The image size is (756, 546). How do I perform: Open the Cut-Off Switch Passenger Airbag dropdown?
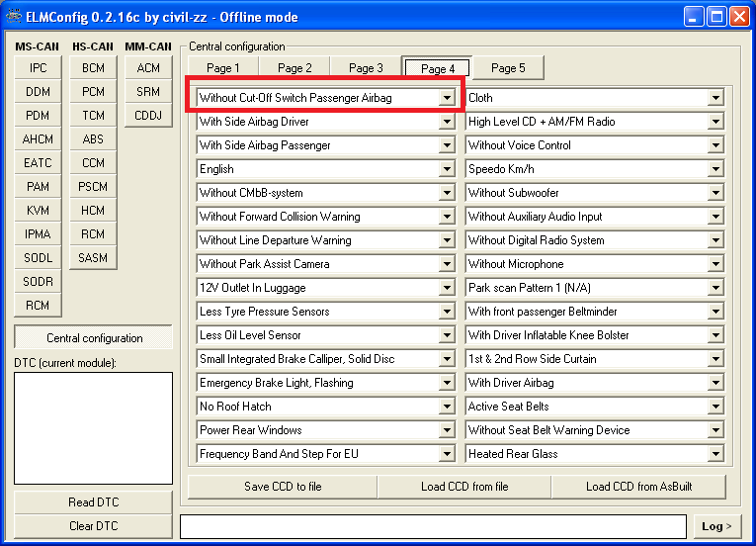447,98
